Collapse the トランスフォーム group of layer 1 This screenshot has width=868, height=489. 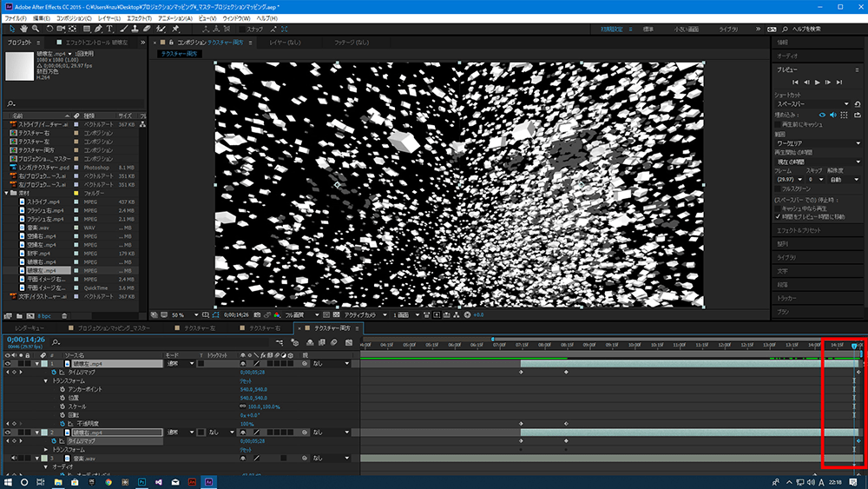pyautogui.click(x=46, y=380)
